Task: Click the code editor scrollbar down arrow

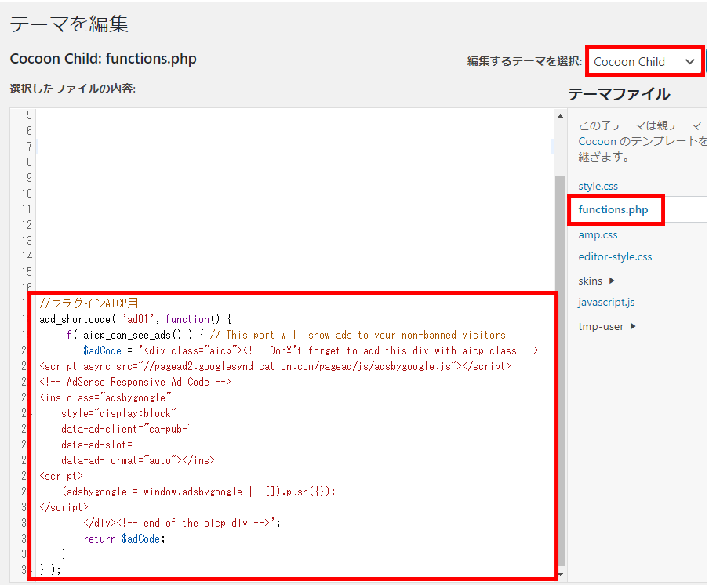Action: (x=560, y=575)
